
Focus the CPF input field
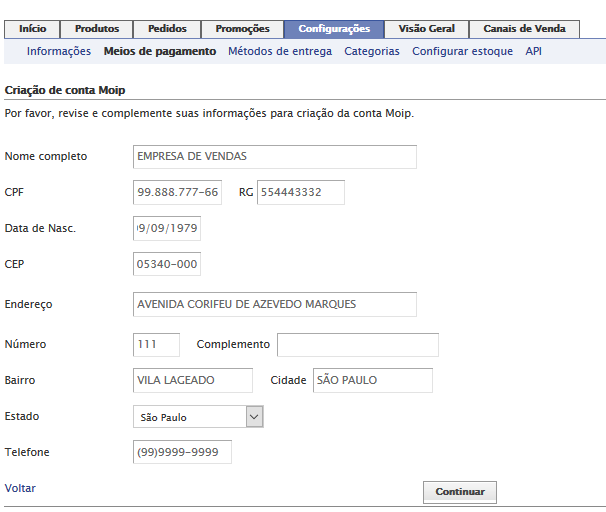pos(177,192)
